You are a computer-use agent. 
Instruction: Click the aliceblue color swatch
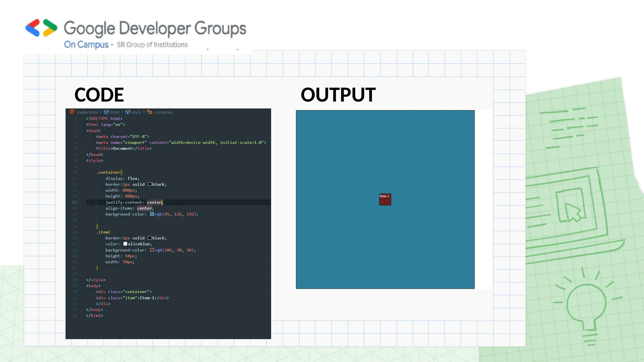(x=125, y=244)
